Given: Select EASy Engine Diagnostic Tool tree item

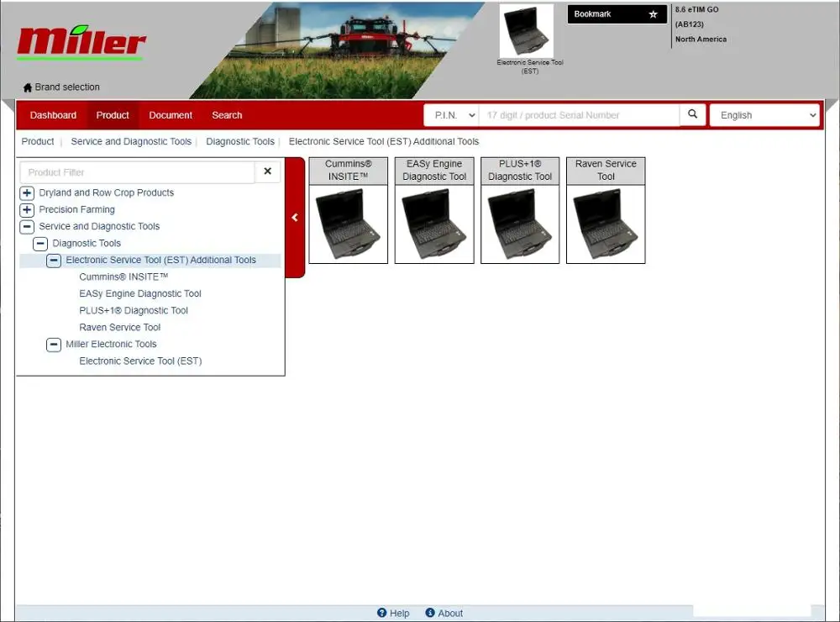Looking at the screenshot, I should [140, 294].
